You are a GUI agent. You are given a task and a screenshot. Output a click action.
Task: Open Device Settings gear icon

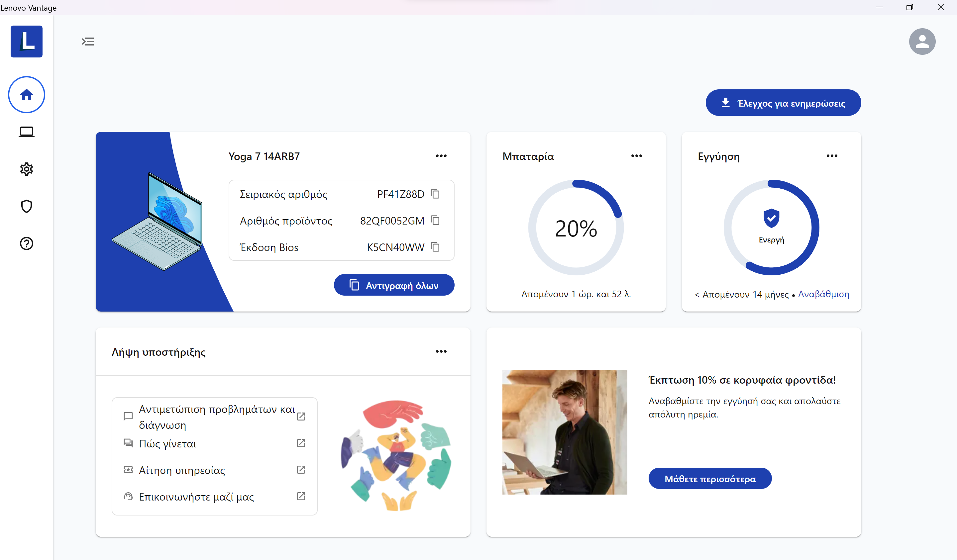pos(27,169)
